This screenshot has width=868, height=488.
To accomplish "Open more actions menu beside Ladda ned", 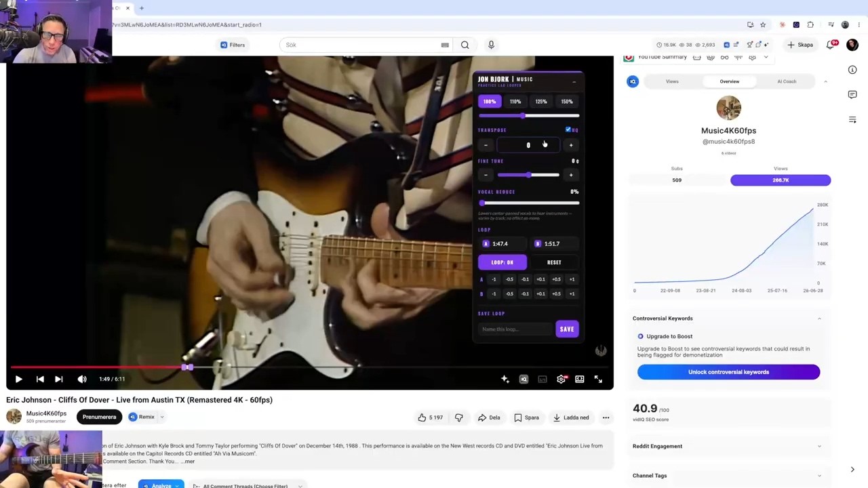I will [x=606, y=418].
